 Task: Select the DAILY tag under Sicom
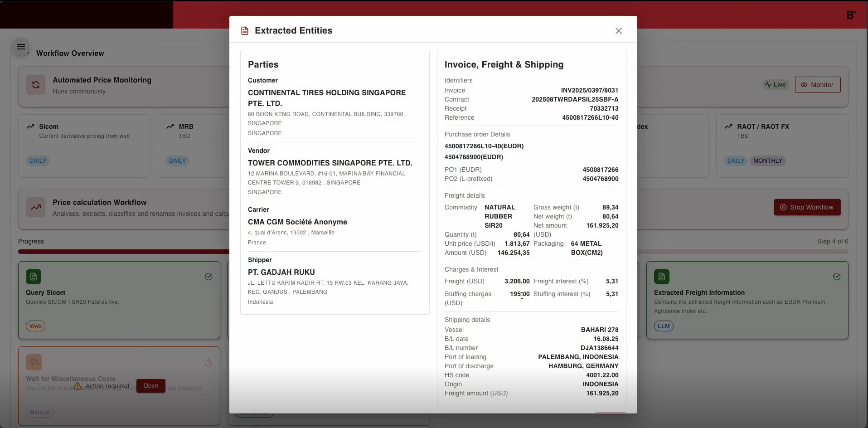[x=38, y=161]
